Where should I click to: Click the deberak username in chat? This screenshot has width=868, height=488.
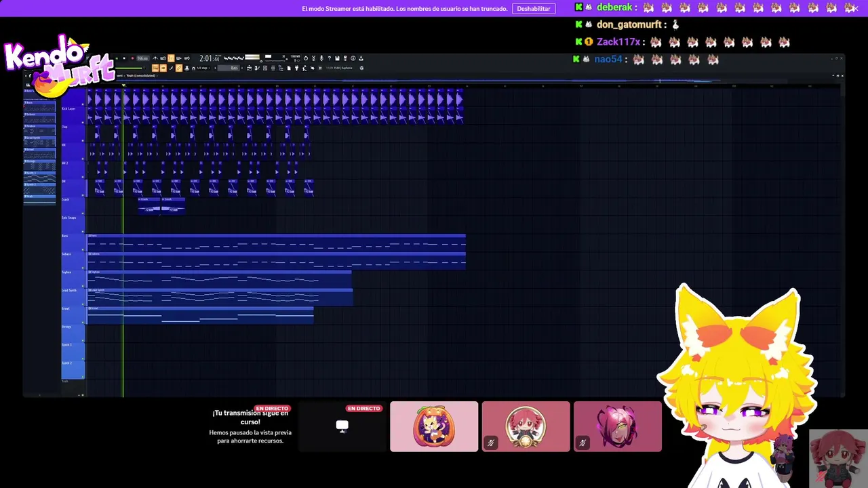pyautogui.click(x=615, y=7)
